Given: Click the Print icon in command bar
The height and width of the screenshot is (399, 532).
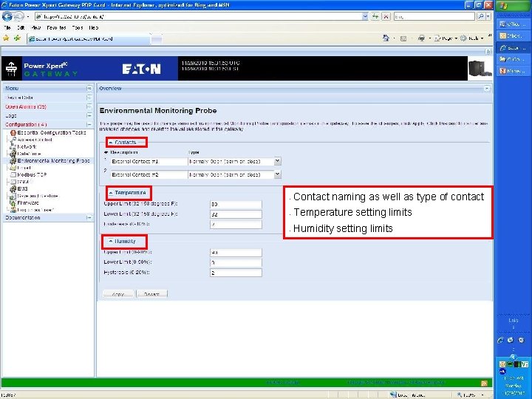Looking at the screenshot, I should pos(421,38).
